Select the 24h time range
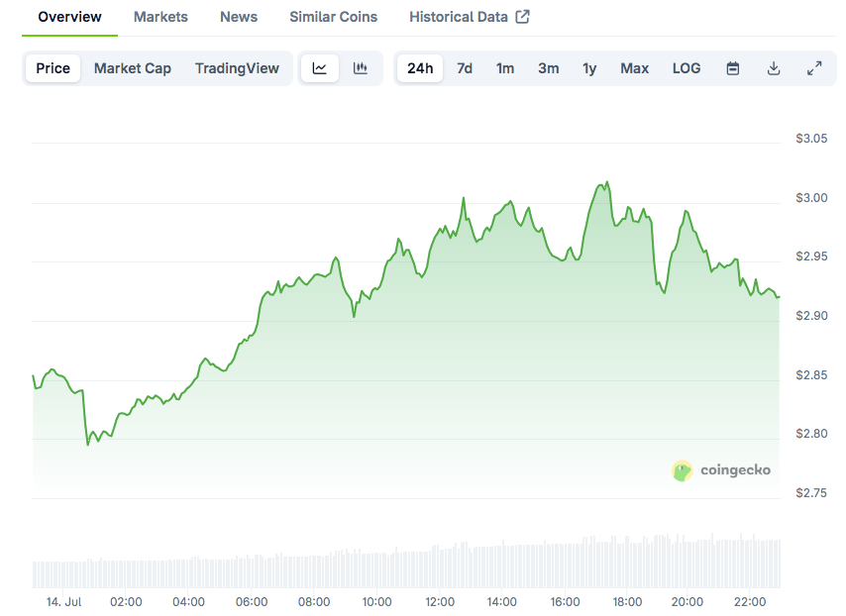Viewport: 846px width, 616px height. pos(420,68)
